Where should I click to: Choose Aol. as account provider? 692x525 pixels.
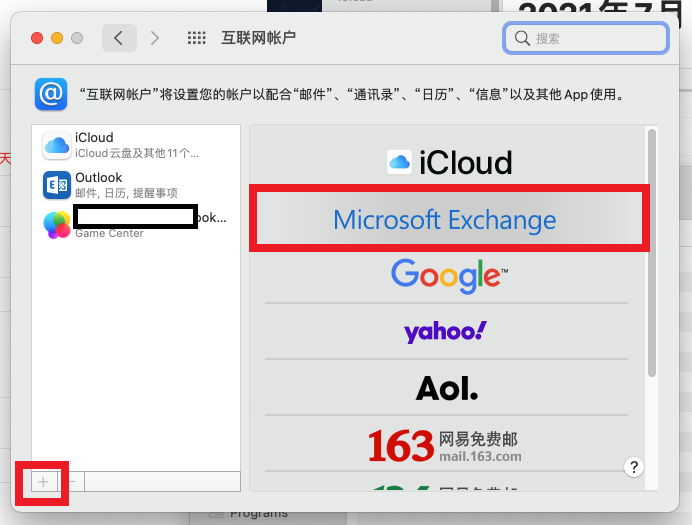pos(447,388)
